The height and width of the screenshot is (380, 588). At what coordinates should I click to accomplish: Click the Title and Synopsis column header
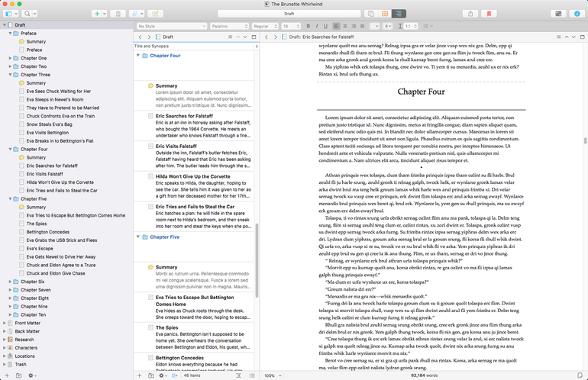151,46
